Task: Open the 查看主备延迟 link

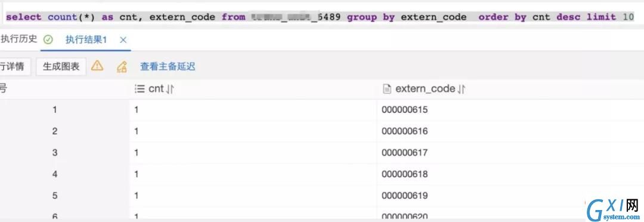Action: click(x=168, y=67)
